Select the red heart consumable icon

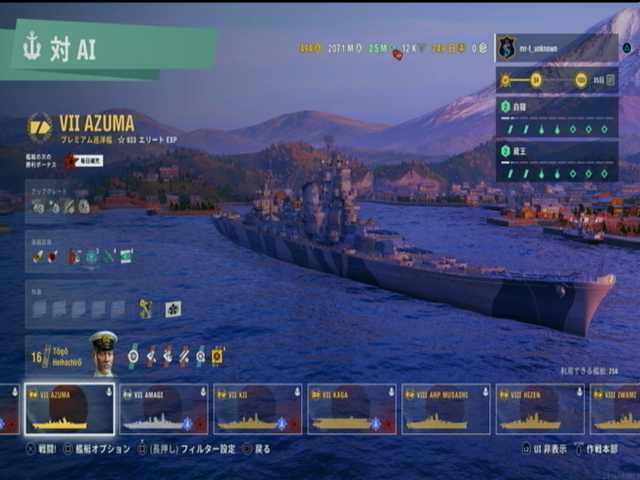53,257
